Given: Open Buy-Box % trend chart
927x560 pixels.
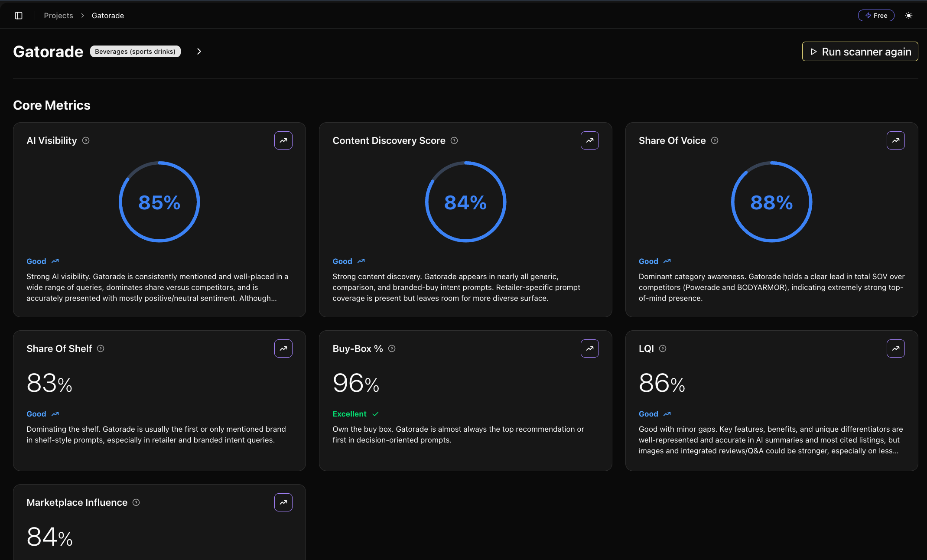Looking at the screenshot, I should pos(589,348).
